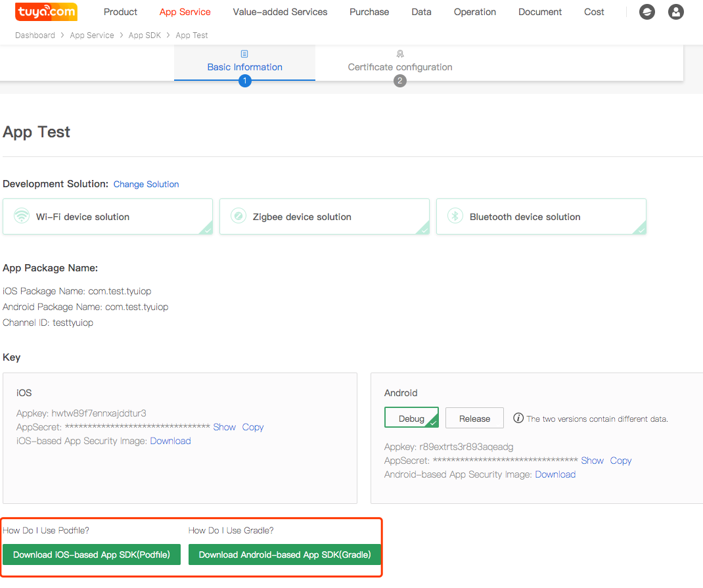This screenshot has height=588, width=703.
Task: Switch to Basic Information tab
Action: 244,63
